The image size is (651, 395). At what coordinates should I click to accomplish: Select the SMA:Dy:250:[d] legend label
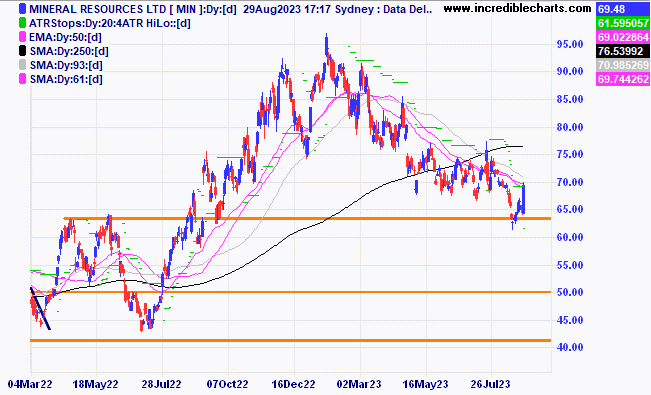(69, 52)
